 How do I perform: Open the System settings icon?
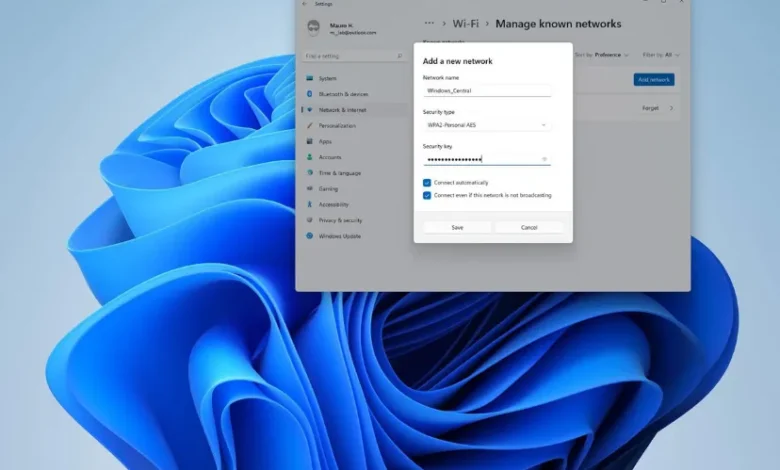tap(309, 78)
